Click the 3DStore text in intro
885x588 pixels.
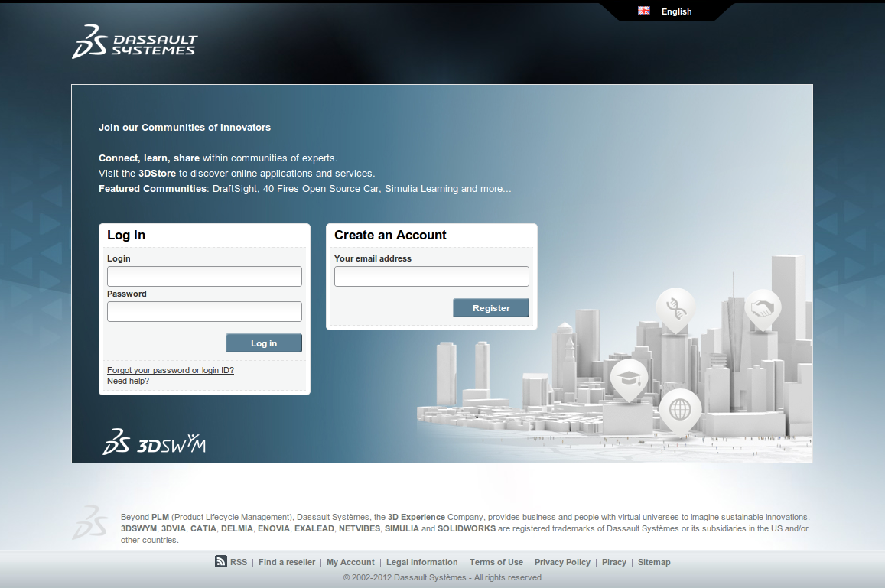[x=157, y=174]
